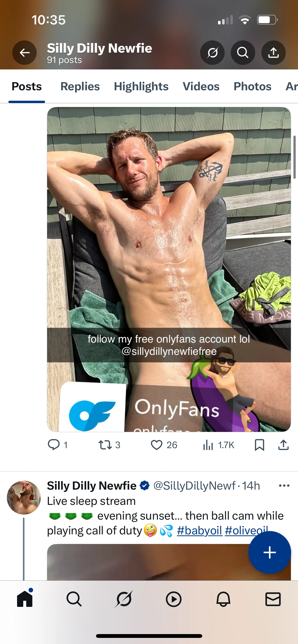
Task: View post analytics showing 1.7K views
Action: coord(208,445)
